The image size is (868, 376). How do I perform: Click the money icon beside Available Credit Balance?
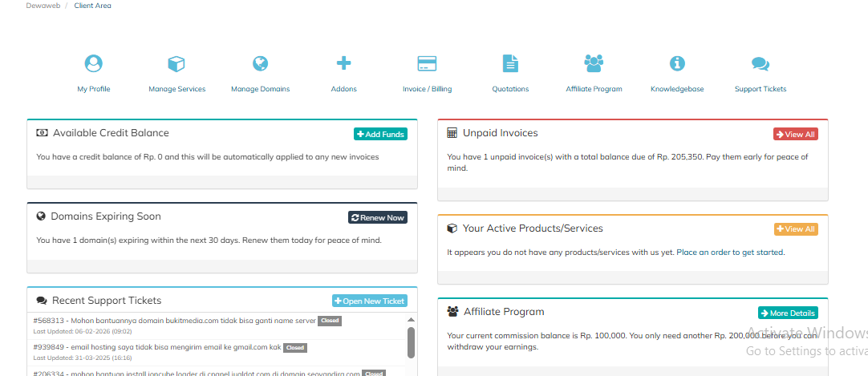point(42,133)
